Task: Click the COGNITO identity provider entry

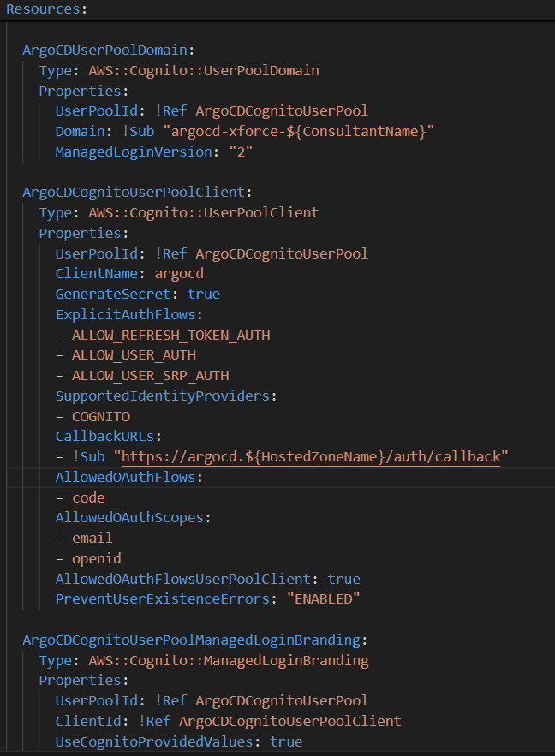Action: pyautogui.click(x=101, y=417)
